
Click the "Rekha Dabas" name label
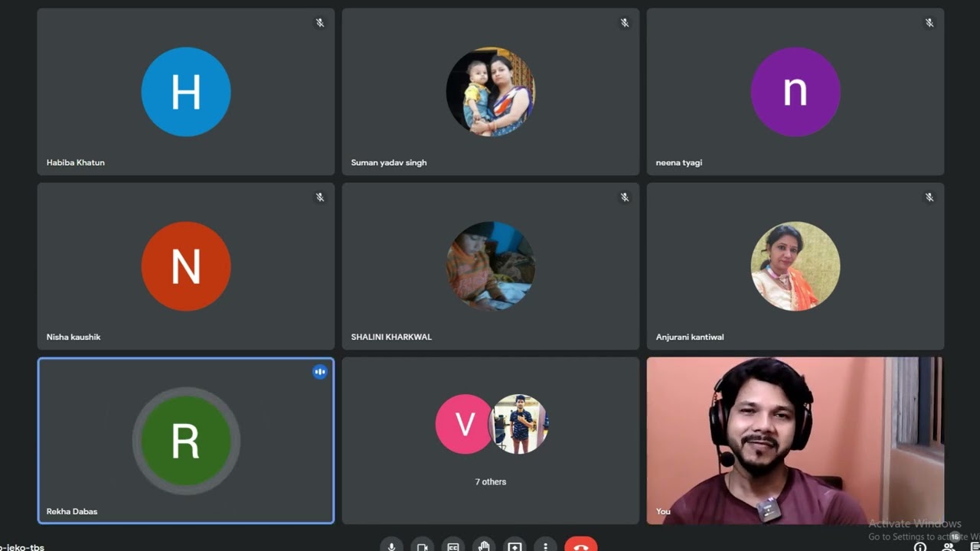point(72,511)
